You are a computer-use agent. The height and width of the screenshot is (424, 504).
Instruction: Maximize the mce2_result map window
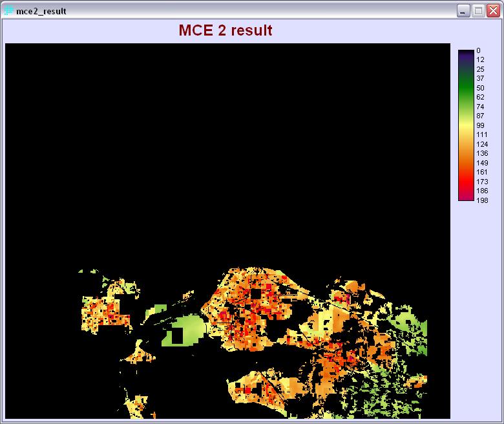pyautogui.click(x=478, y=11)
